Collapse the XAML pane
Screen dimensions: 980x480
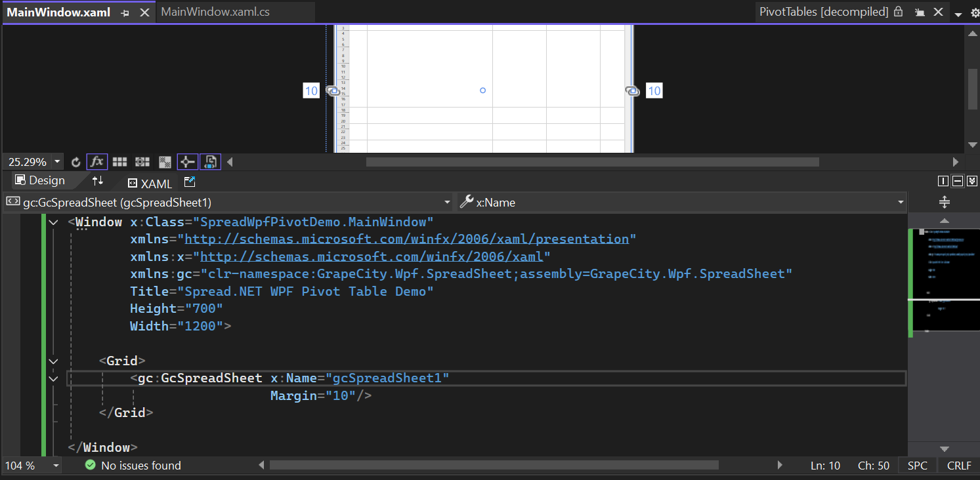click(x=972, y=182)
